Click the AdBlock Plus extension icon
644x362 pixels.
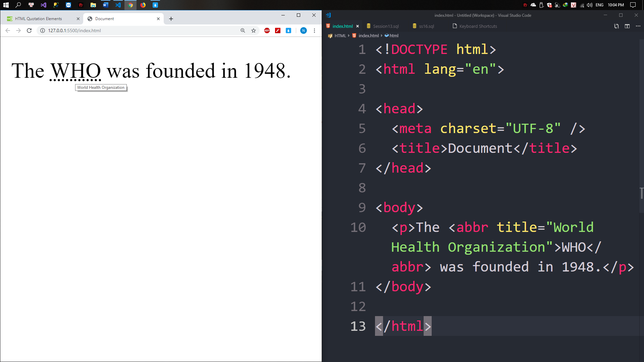click(x=267, y=31)
